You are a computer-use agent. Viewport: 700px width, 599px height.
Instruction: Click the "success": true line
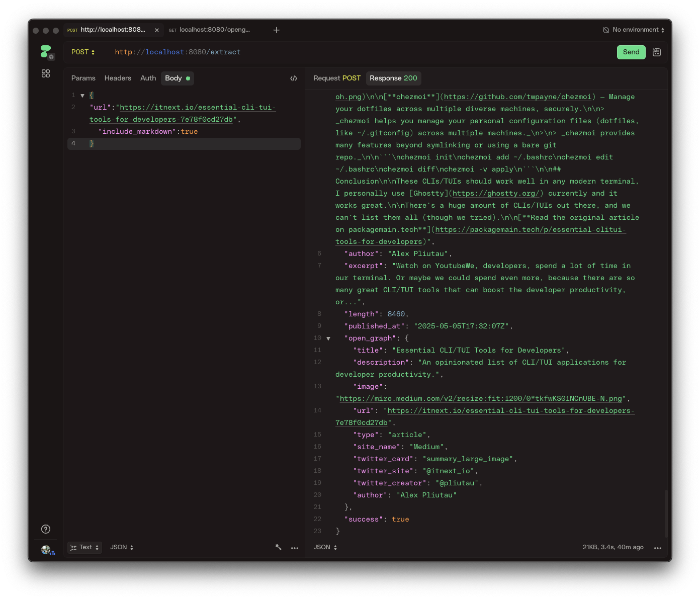pos(377,519)
